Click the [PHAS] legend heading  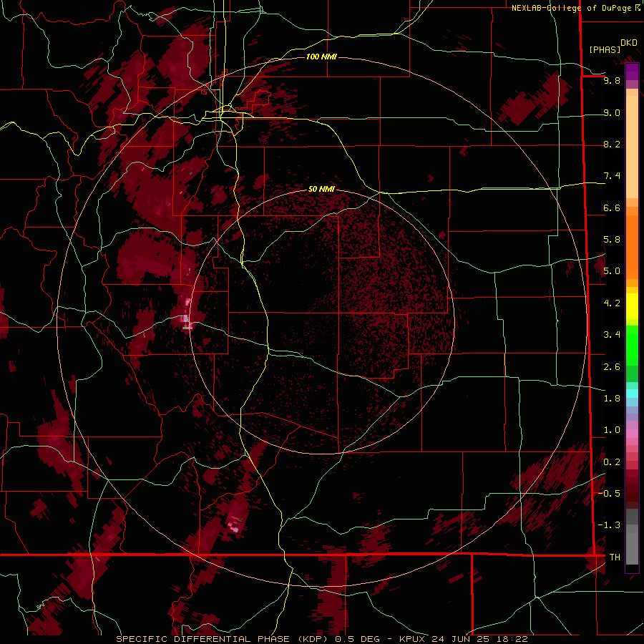[605, 49]
